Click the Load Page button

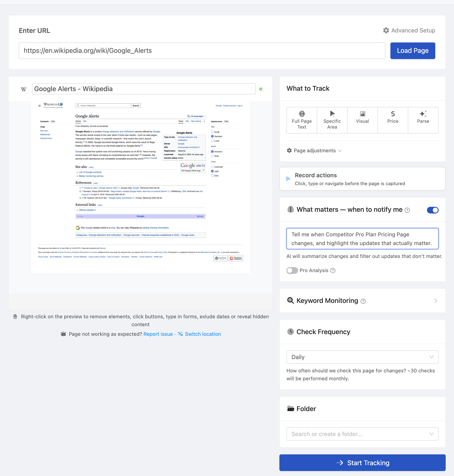413,51
